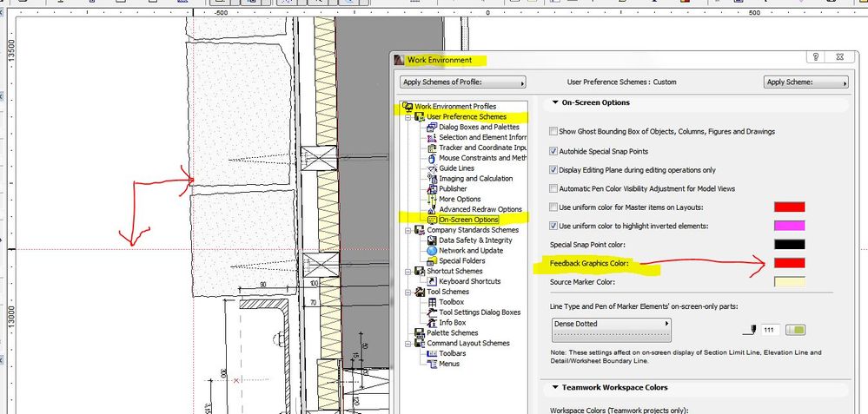Screen dimensions: 868x414
Task: Collapse the Shortcut Schemes branch
Action: (408, 272)
